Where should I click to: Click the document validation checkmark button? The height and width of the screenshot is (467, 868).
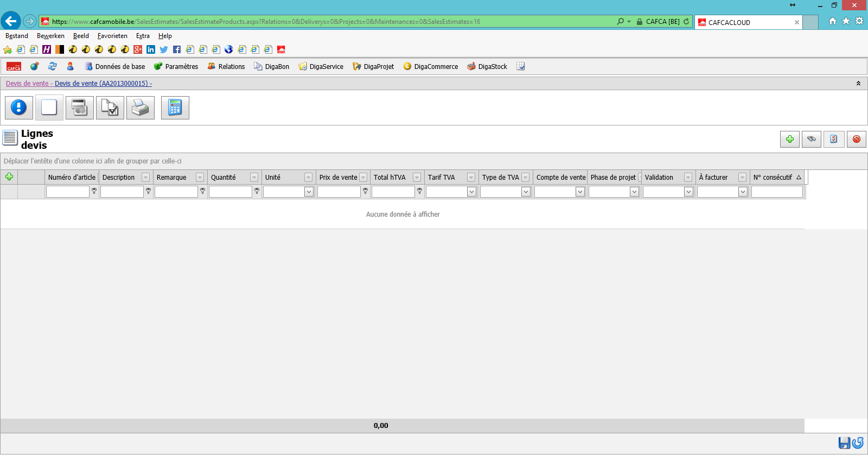[110, 108]
